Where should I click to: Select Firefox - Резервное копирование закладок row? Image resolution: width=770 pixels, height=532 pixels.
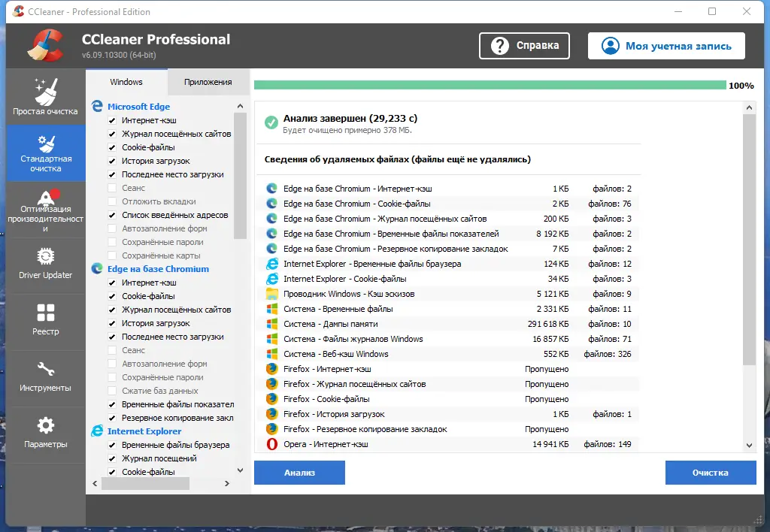point(448,429)
